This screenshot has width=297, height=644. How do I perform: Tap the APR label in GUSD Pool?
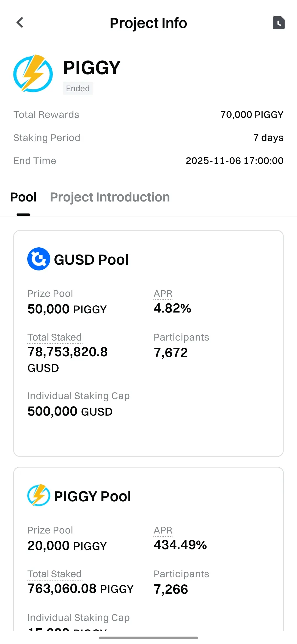pyautogui.click(x=163, y=294)
